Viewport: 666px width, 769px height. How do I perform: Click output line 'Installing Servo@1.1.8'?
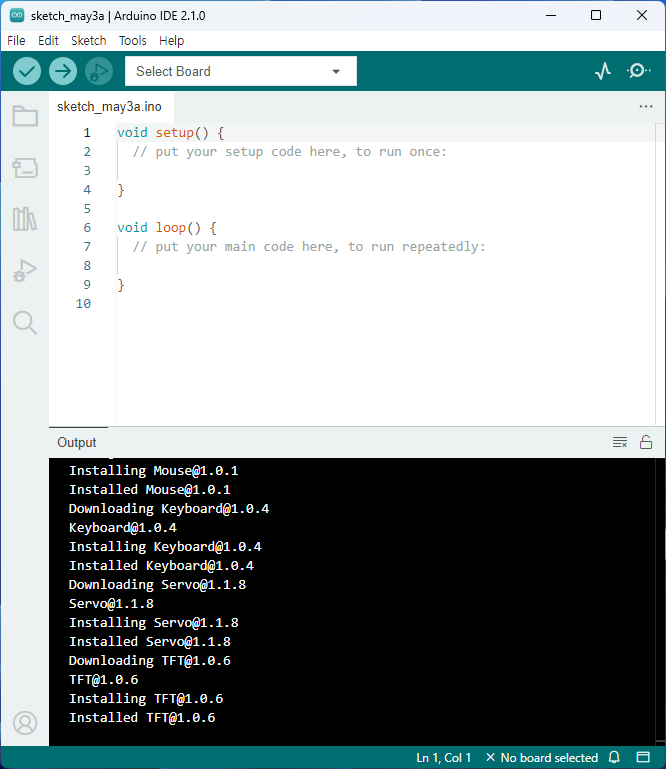point(154,622)
